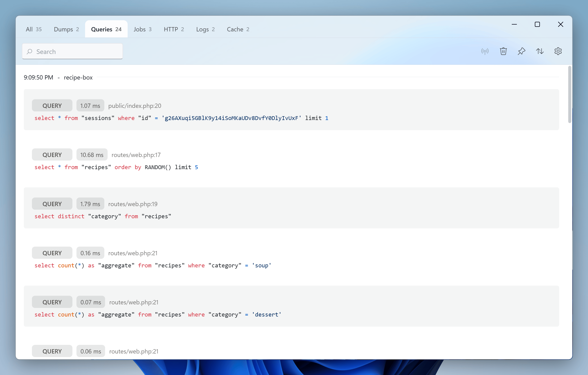Click the 9:09:50 PM timestamp header
The image size is (588, 375).
pyautogui.click(x=38, y=77)
